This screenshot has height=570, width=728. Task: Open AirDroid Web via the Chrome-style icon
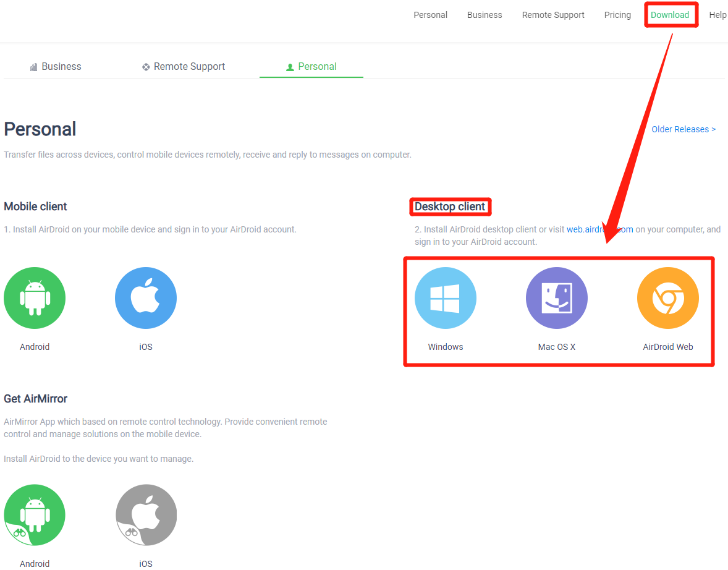pyautogui.click(x=668, y=297)
